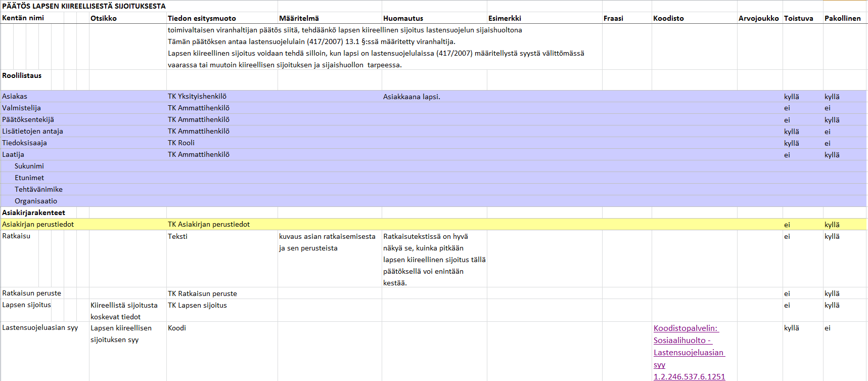Select the 'Lapsen kiireellisen sijoituksen syy' cell
The width and height of the screenshot is (868, 381).
pyautogui.click(x=121, y=333)
